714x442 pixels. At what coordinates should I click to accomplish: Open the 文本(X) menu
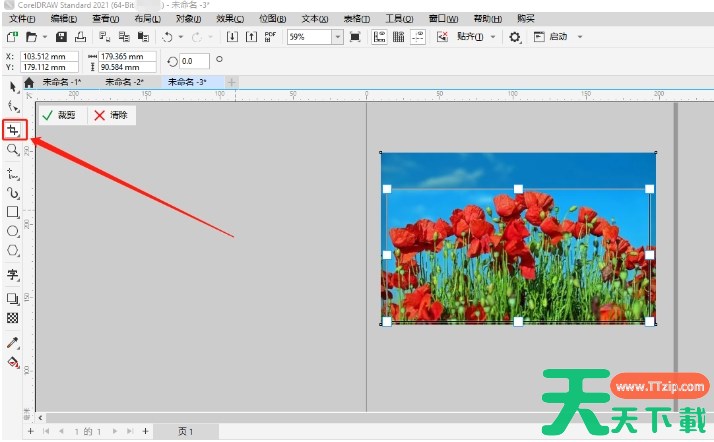(x=315, y=19)
